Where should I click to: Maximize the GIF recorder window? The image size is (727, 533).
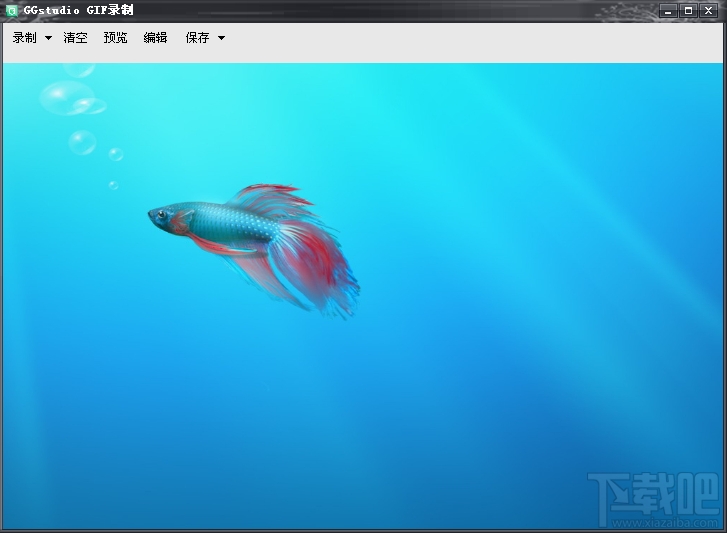tap(689, 11)
